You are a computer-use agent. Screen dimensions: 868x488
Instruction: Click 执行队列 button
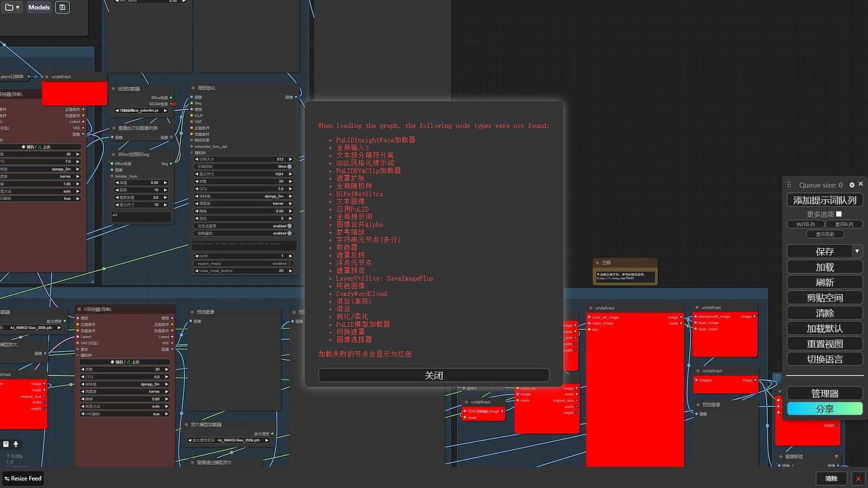[806, 224]
